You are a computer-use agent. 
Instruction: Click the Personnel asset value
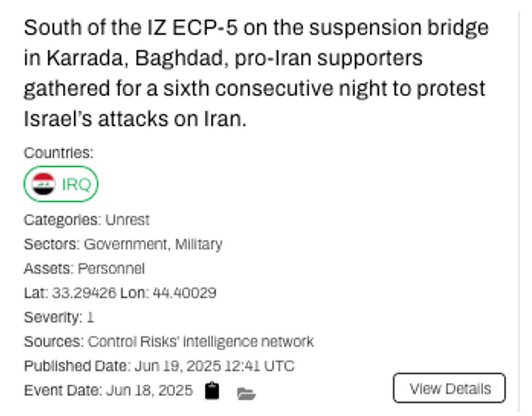coord(111,269)
